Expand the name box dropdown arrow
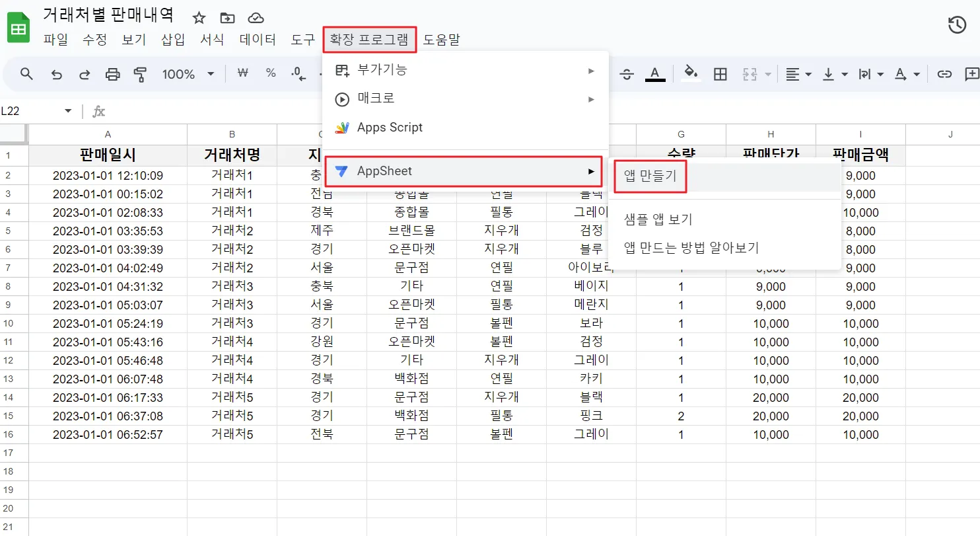The width and height of the screenshot is (980, 536). 68,111
